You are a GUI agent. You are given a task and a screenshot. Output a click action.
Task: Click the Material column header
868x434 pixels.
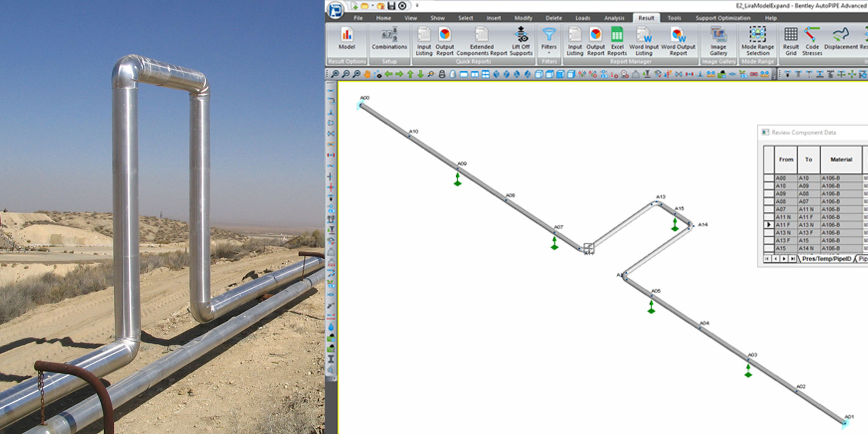[841, 160]
